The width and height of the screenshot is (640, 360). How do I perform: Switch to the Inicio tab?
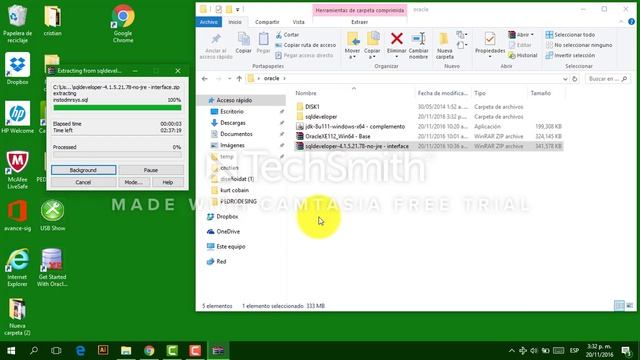point(235,22)
